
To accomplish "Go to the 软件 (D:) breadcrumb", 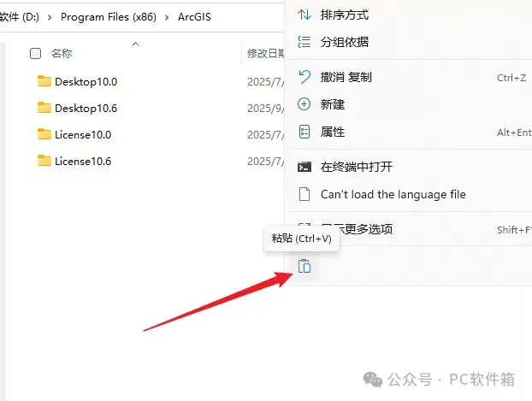I will 20,17.
